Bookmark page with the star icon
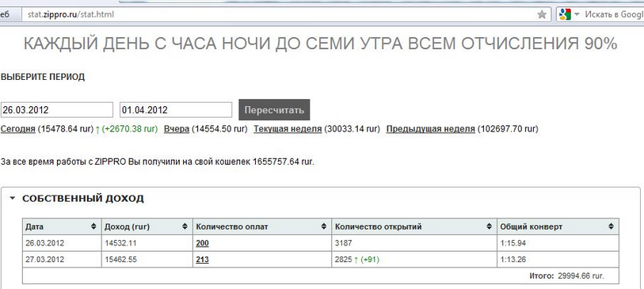Screen dimensions: 644x289 (542, 14)
